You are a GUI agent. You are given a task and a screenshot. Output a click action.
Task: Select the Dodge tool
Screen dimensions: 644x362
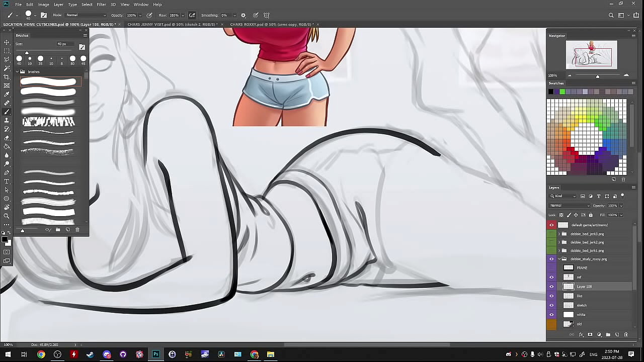point(7,163)
